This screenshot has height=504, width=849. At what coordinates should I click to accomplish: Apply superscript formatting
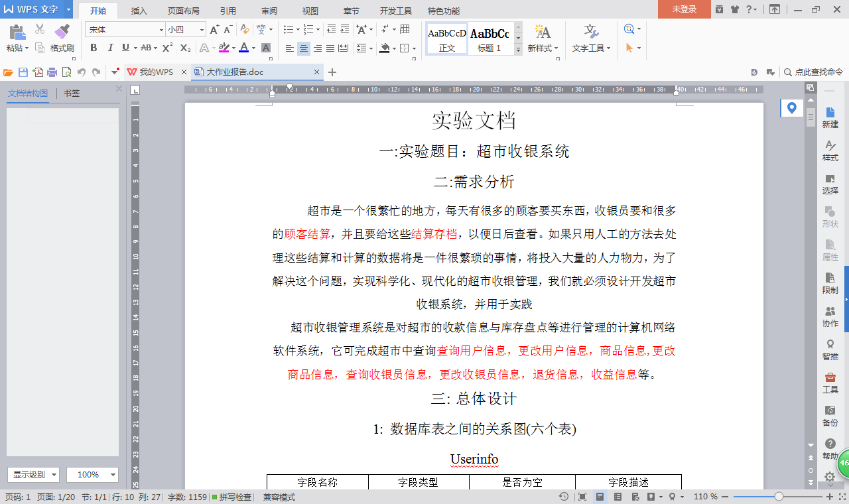tap(167, 48)
